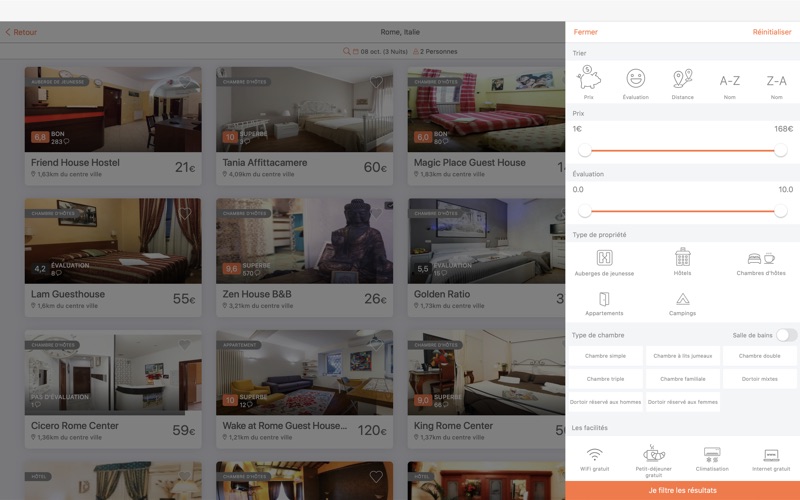Click 9,6 rating badge on Zen House
The width and height of the screenshot is (800, 500).
tap(231, 269)
